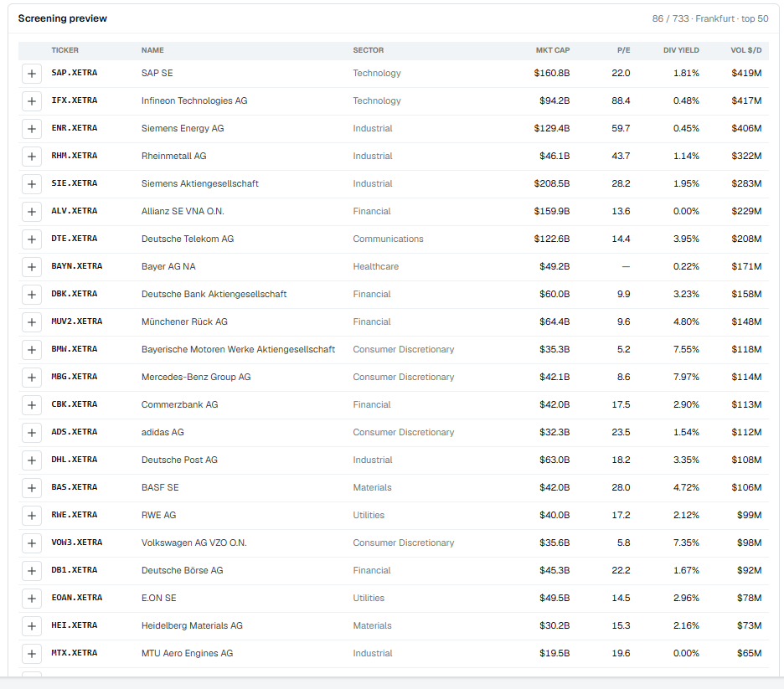
Task: Click the 88.4 P/E value
Action: pyautogui.click(x=621, y=100)
